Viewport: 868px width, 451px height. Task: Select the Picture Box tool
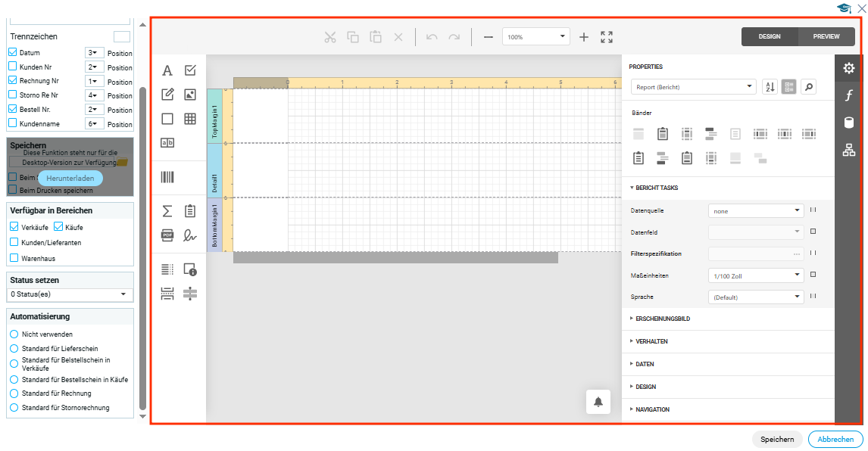pyautogui.click(x=190, y=95)
